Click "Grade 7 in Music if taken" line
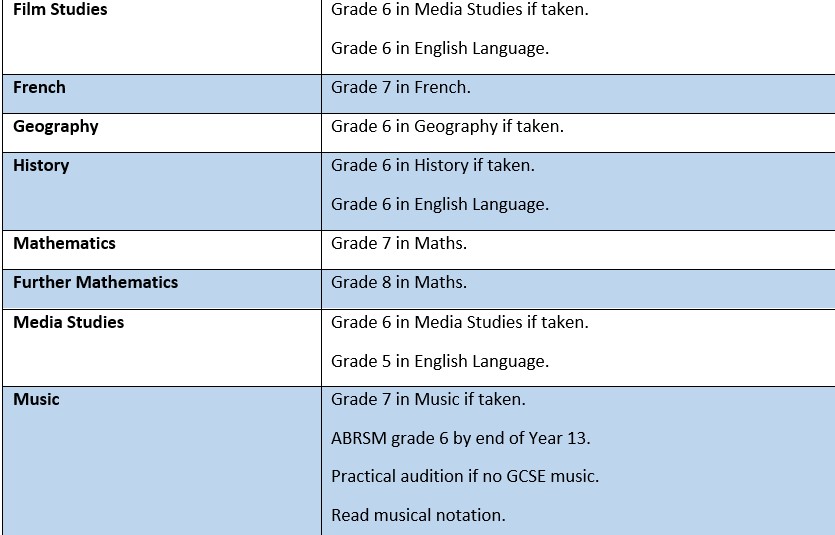Screen dimensions: 835x535 428,400
